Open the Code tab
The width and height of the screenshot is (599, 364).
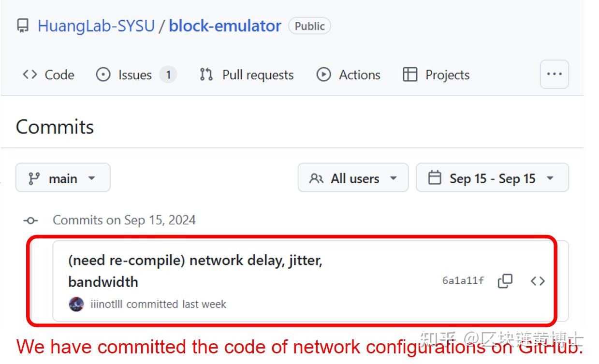tap(48, 75)
